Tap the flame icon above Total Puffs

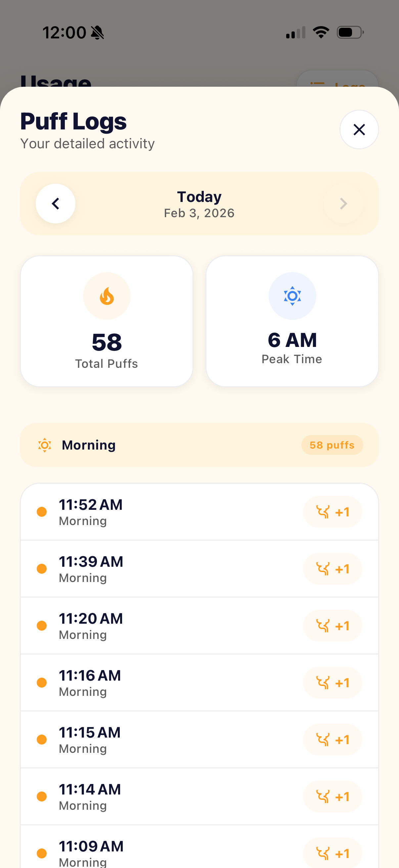pos(107,296)
